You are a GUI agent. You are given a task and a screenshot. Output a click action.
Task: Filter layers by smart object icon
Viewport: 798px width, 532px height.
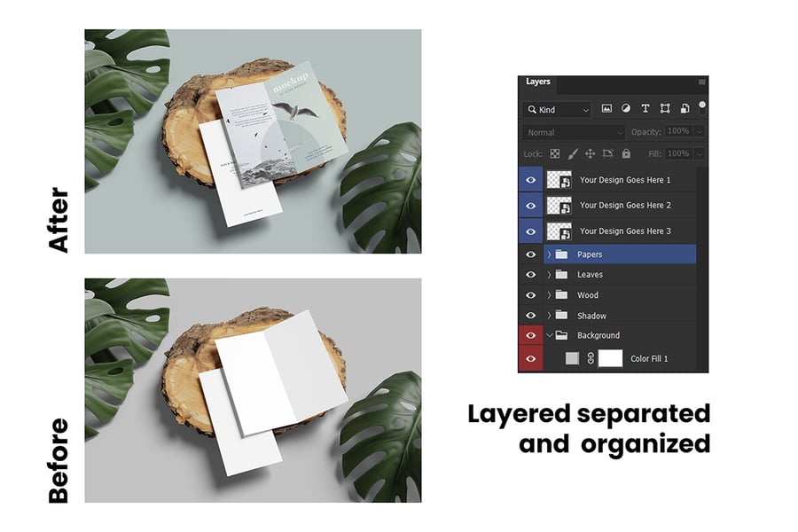[684, 109]
